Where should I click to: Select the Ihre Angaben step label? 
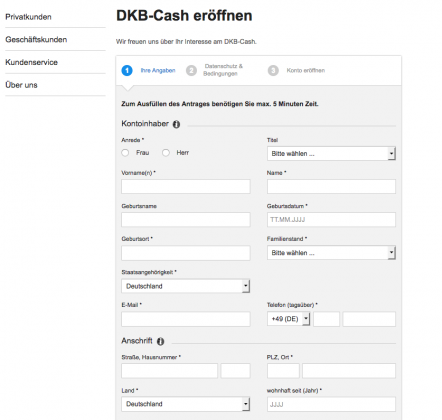(158, 70)
